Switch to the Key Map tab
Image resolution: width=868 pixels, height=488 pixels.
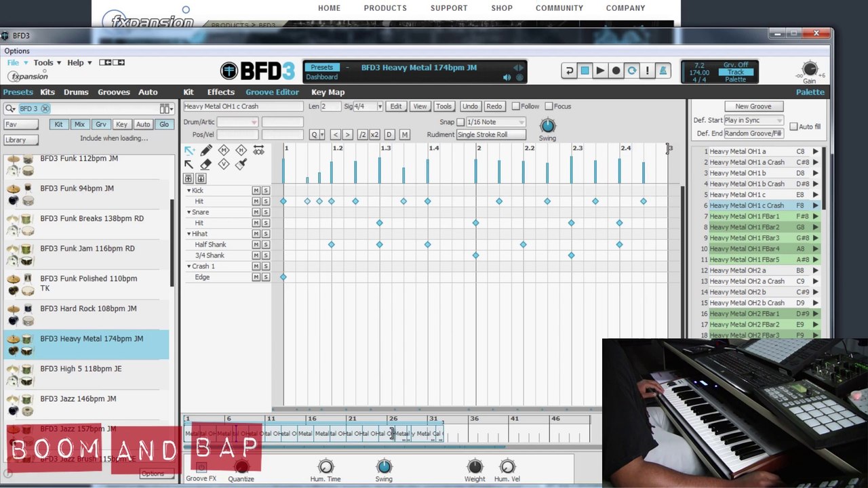(x=328, y=92)
